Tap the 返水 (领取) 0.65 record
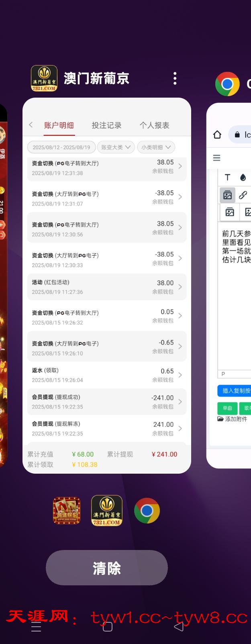This screenshot has width=251, height=644. point(107,375)
